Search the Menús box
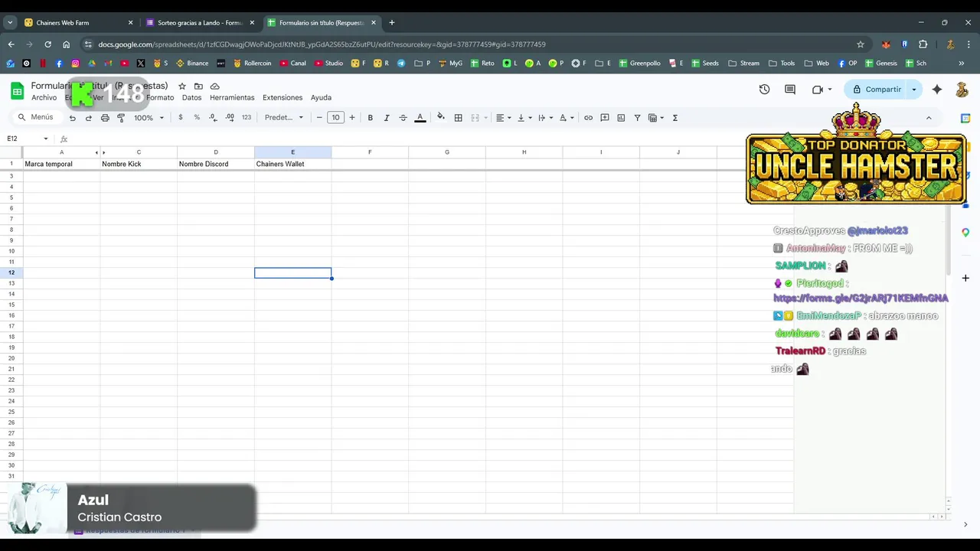Image resolution: width=980 pixels, height=551 pixels. [35, 117]
